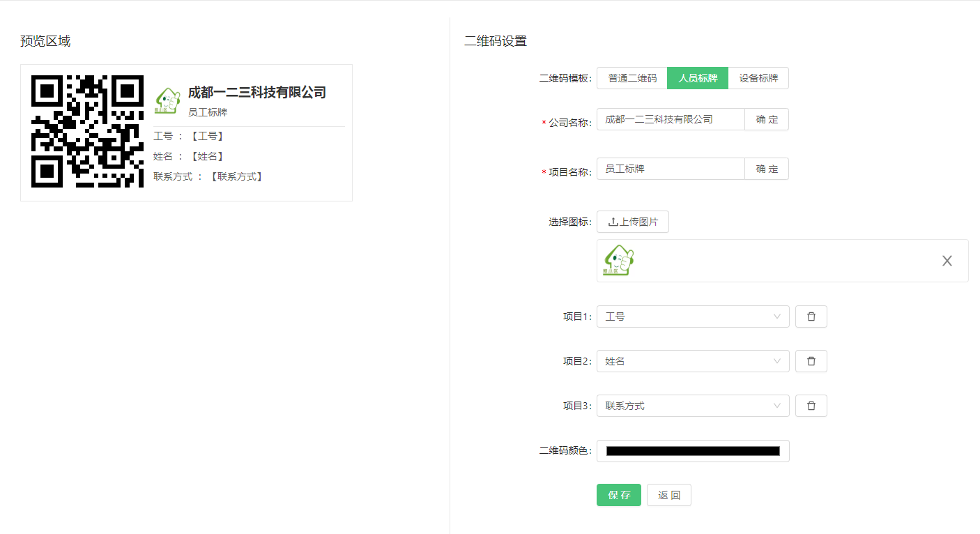Open the black 二维码颜色 color picker
The height and width of the screenshot is (534, 980).
693,451
